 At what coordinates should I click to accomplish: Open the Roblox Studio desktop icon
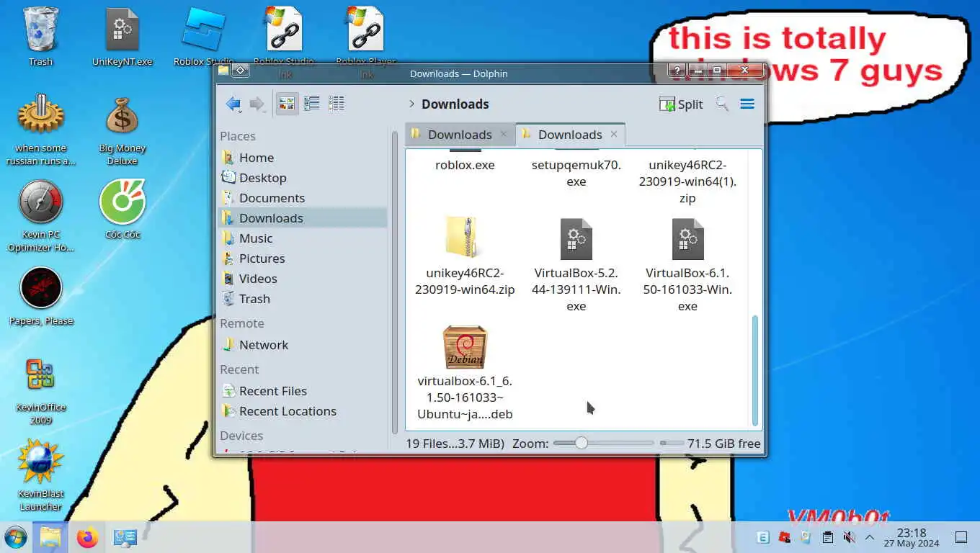(203, 36)
